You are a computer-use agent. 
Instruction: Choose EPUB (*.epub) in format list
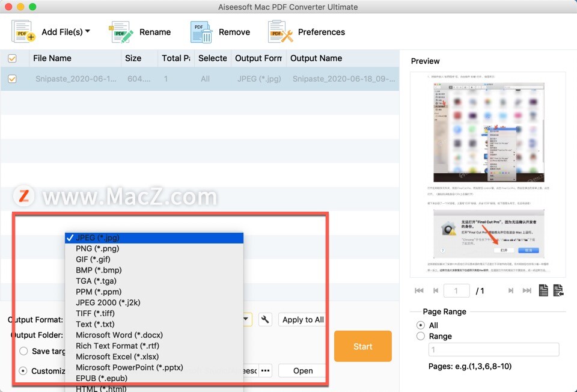pyautogui.click(x=154, y=378)
